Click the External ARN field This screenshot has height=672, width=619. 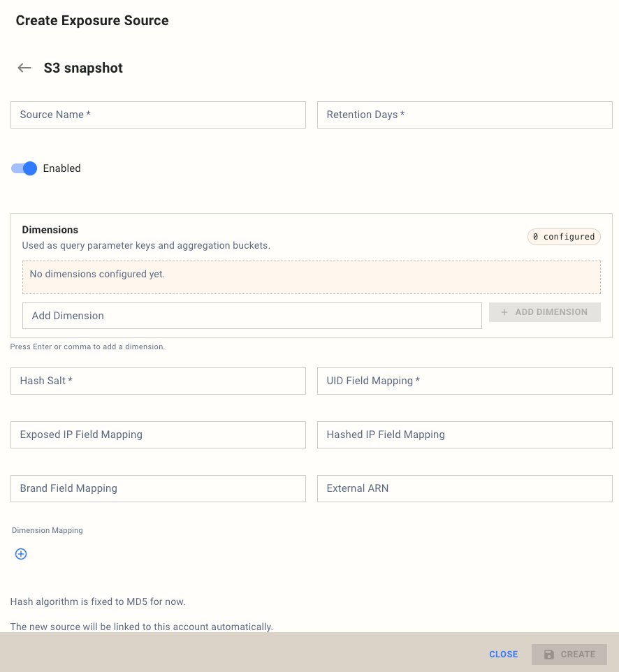click(465, 488)
